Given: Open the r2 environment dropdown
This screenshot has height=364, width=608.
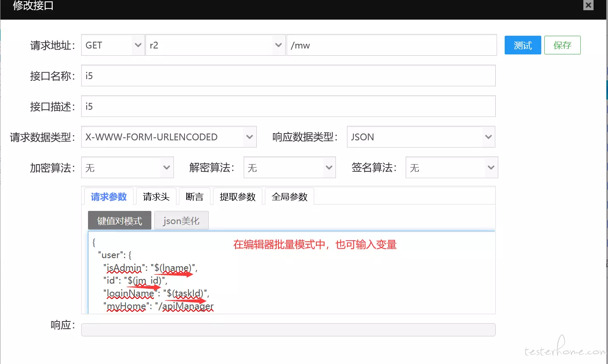Looking at the screenshot, I should coord(215,45).
